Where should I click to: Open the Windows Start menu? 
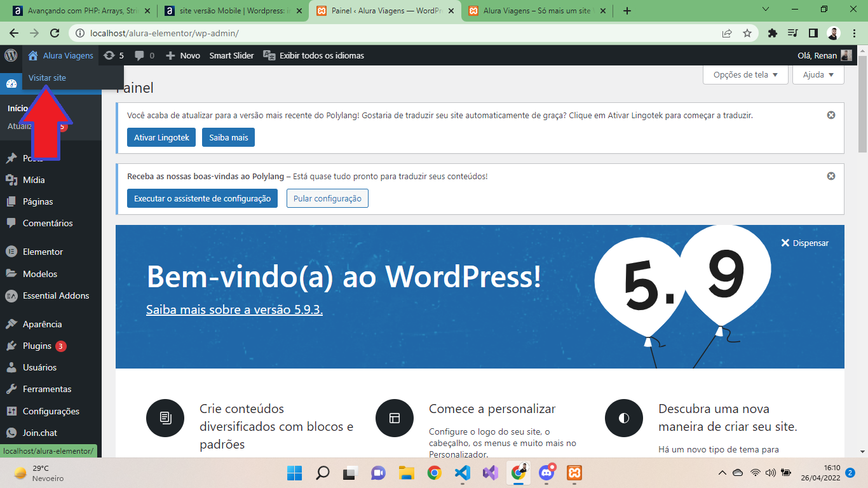[x=295, y=473]
